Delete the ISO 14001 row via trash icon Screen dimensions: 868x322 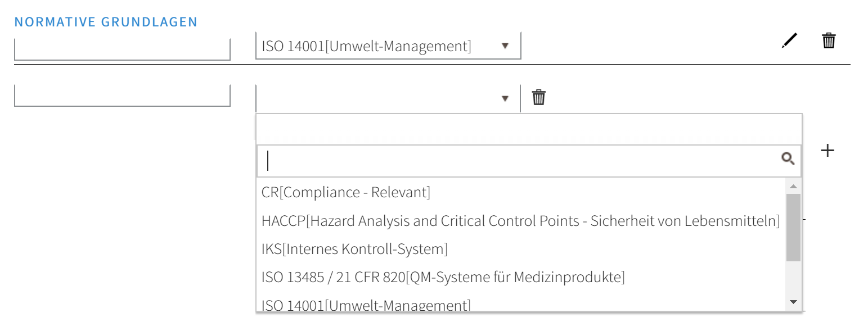click(x=829, y=41)
